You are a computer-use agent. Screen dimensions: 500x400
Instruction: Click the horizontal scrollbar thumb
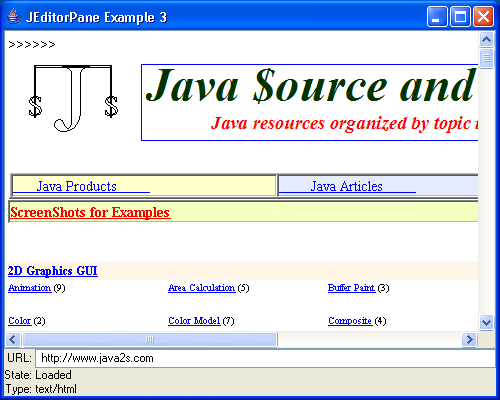coord(149,340)
